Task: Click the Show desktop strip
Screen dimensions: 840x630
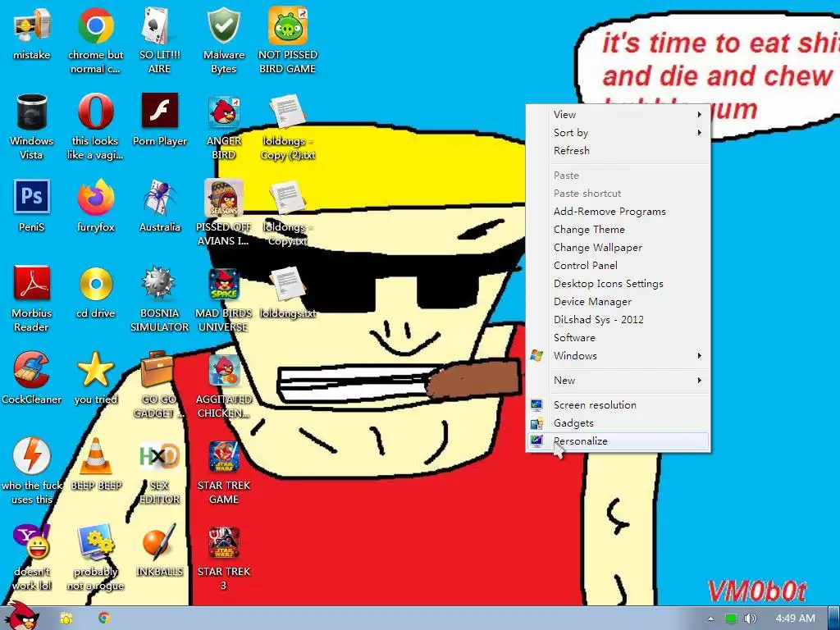Action: (833, 619)
